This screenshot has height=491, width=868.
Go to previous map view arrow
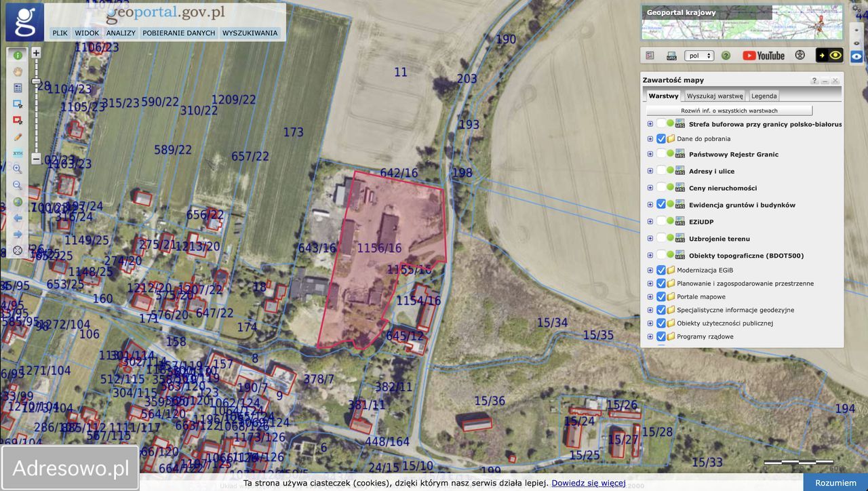pyautogui.click(x=18, y=218)
